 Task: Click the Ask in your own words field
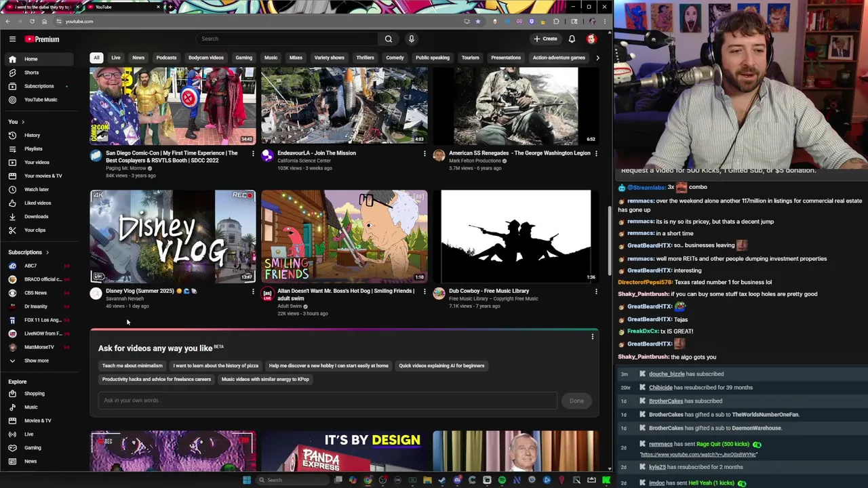328,401
